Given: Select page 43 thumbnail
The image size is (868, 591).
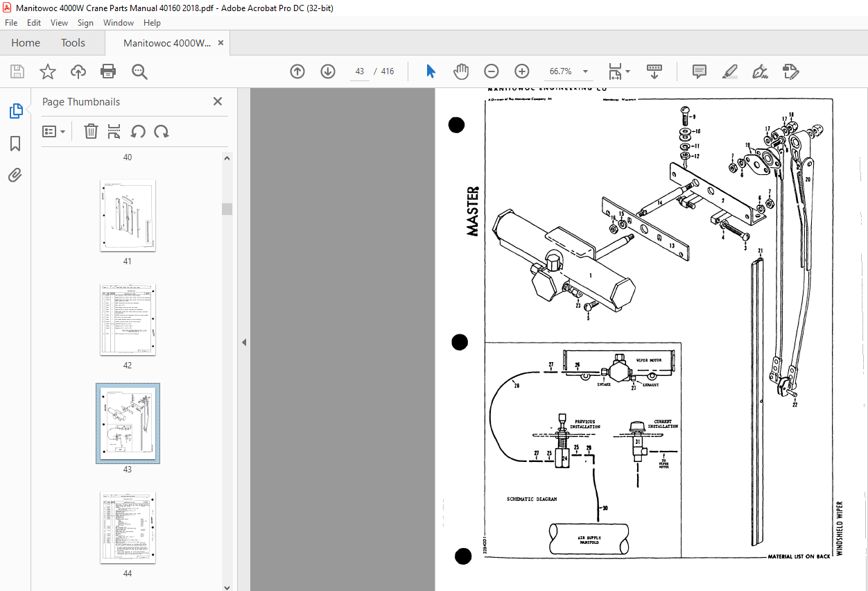Looking at the screenshot, I should pos(128,423).
